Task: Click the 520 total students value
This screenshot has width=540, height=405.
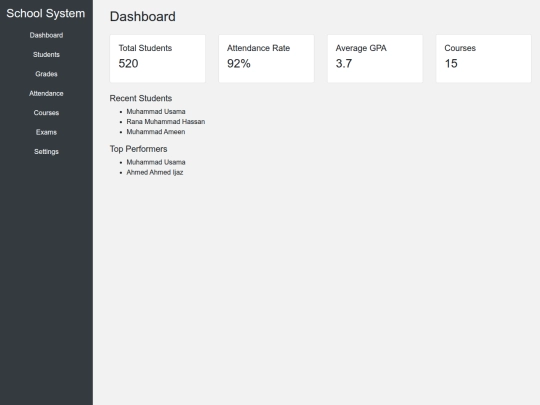Action: point(128,63)
